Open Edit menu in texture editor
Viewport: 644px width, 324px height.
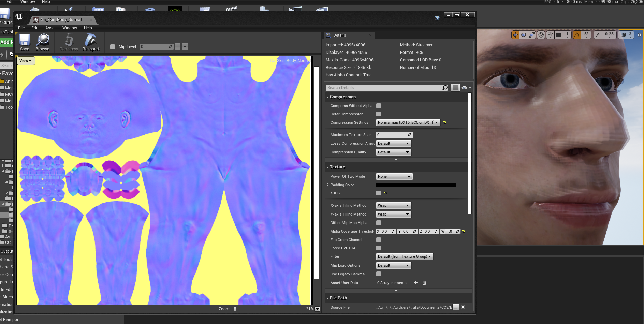[35, 28]
